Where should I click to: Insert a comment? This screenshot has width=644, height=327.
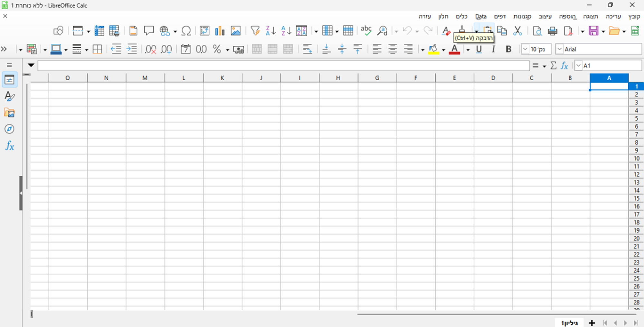pos(149,31)
